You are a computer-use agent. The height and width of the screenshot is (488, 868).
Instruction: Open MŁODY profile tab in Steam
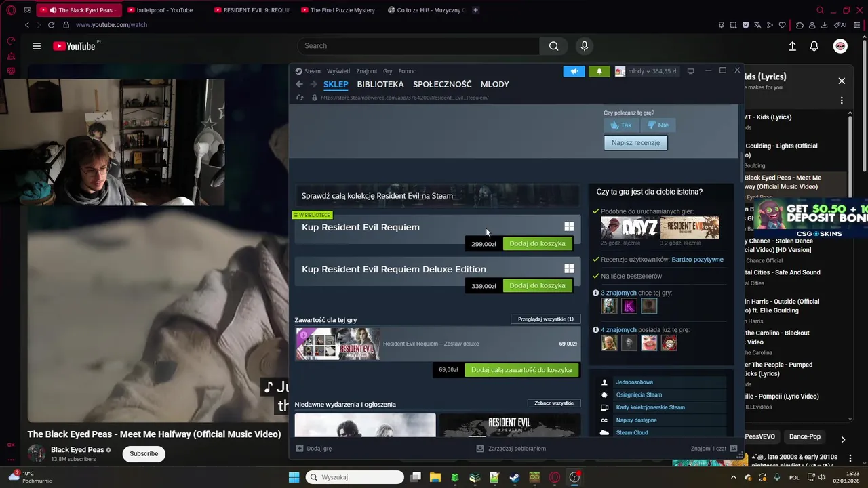(495, 84)
